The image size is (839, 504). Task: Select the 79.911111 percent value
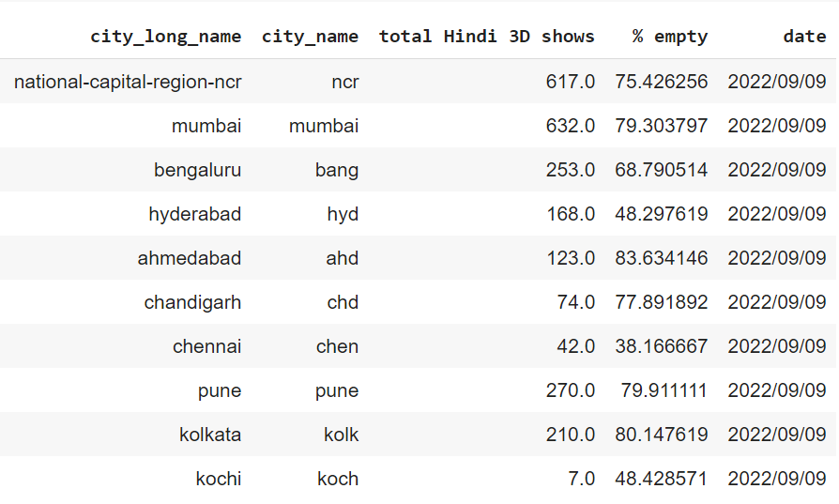664,390
